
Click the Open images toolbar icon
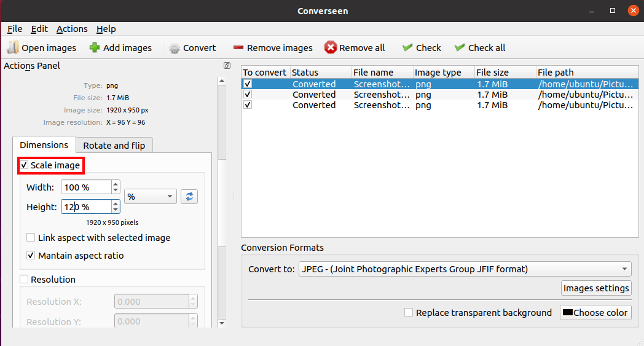pyautogui.click(x=13, y=48)
